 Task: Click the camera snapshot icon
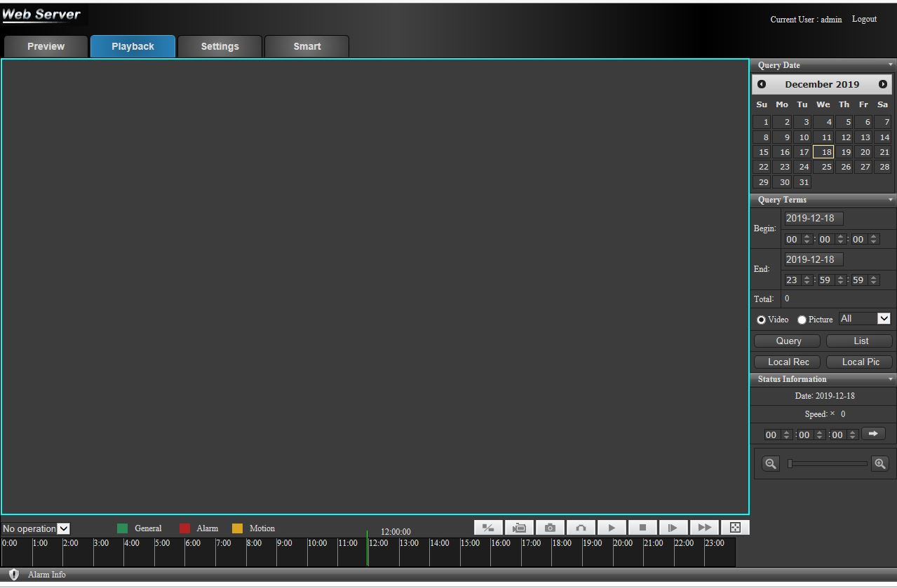click(x=550, y=528)
